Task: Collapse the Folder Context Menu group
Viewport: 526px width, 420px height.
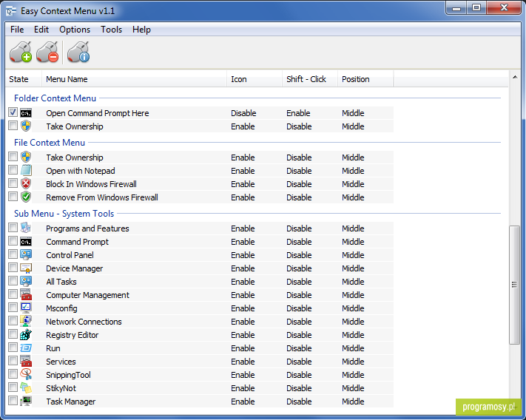Action: tap(55, 98)
